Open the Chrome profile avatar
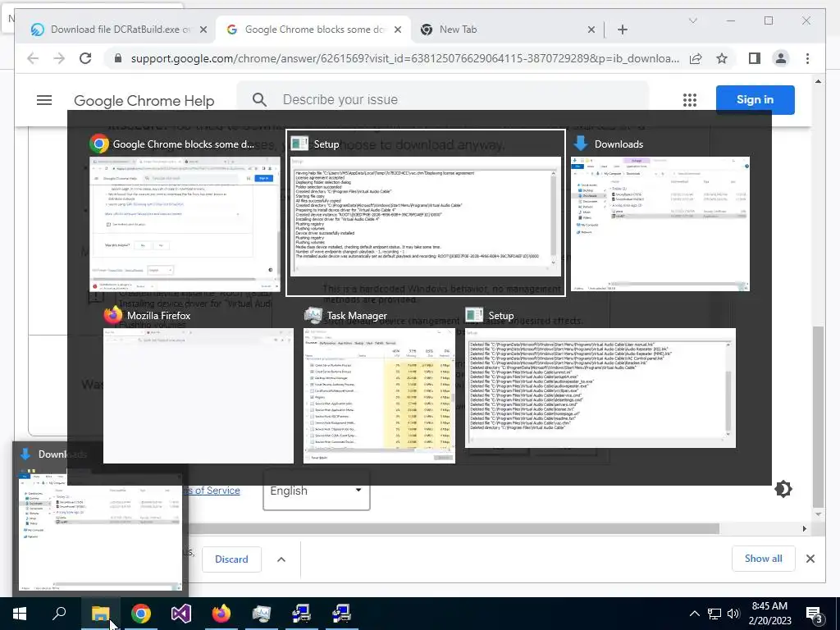This screenshot has height=630, width=840. (x=781, y=58)
